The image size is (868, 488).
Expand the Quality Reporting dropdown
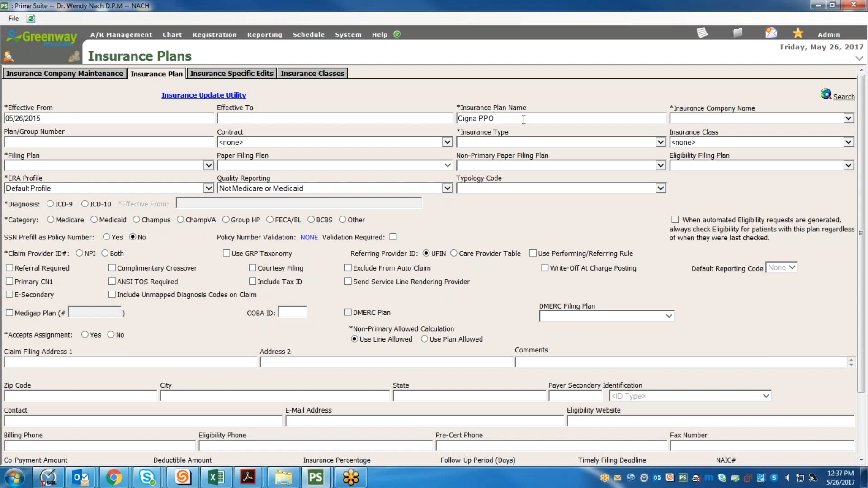pyautogui.click(x=447, y=188)
